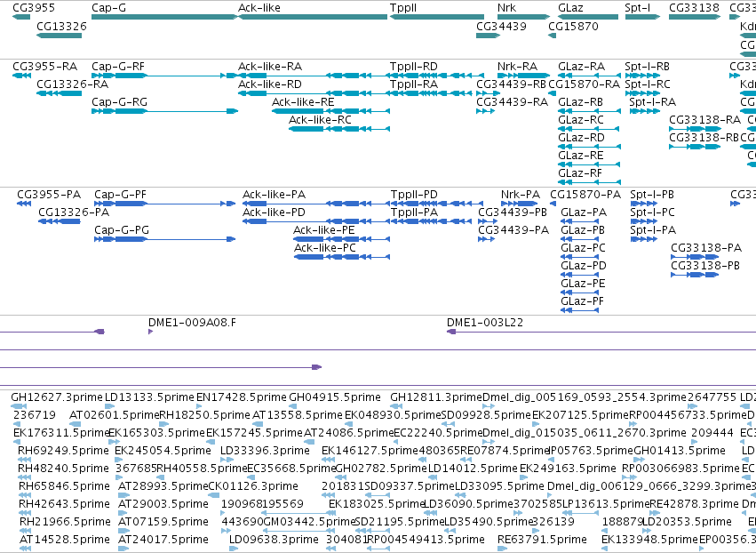The image size is (756, 553).
Task: Select protein 'TppII-PD'
Action: [x=414, y=195]
